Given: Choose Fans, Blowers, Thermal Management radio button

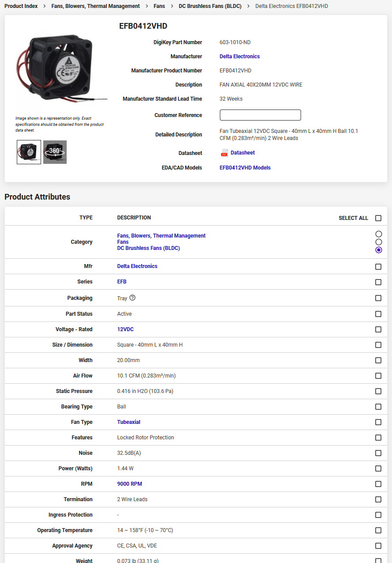Looking at the screenshot, I should [378, 234].
